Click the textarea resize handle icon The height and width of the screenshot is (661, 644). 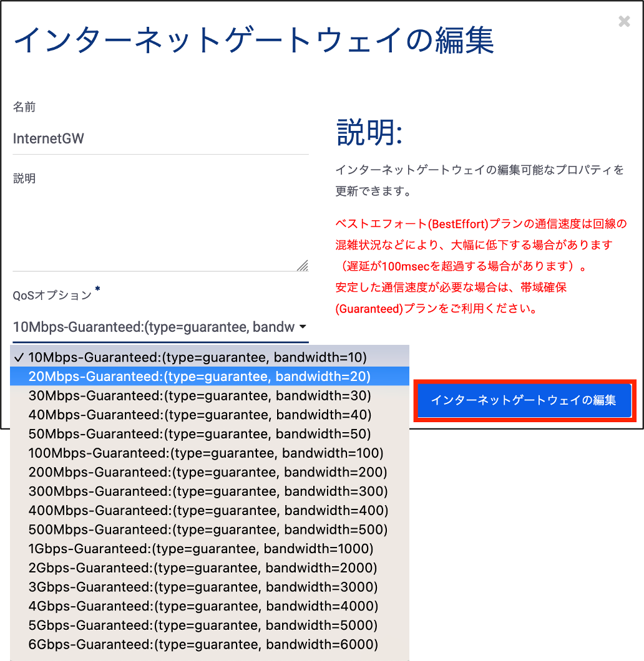click(303, 267)
